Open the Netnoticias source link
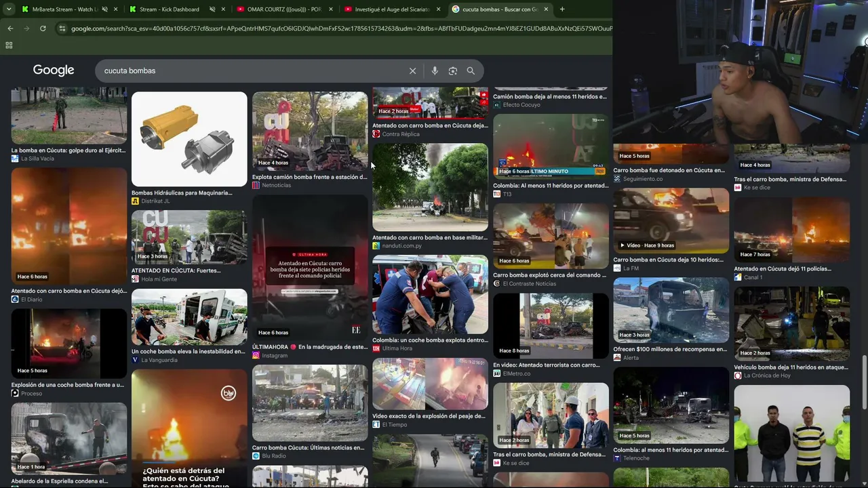 276,185
